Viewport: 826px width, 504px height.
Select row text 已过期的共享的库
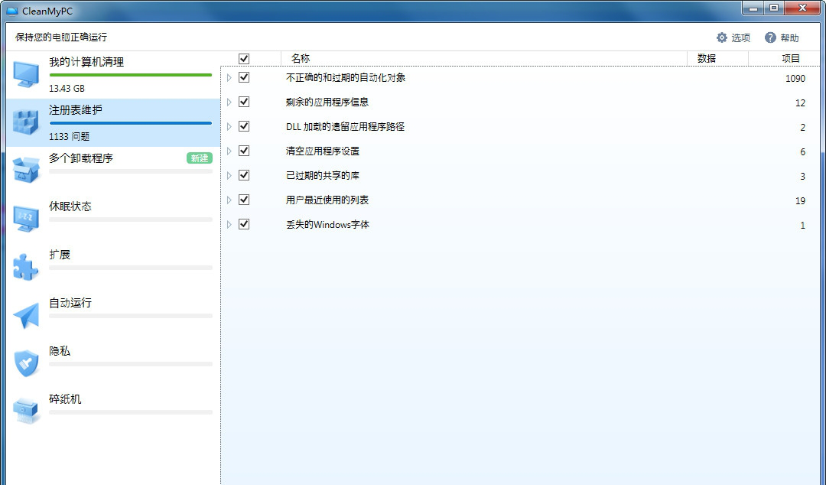point(323,175)
